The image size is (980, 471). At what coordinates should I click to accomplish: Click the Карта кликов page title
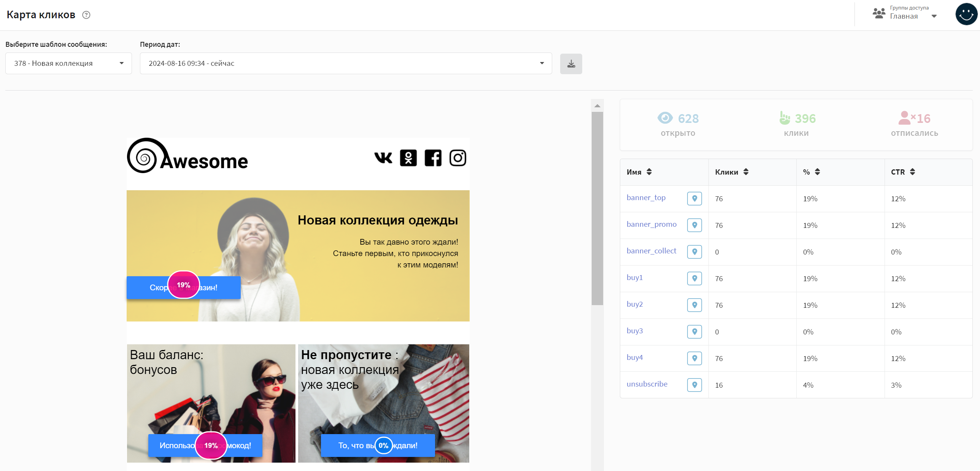[x=41, y=14]
